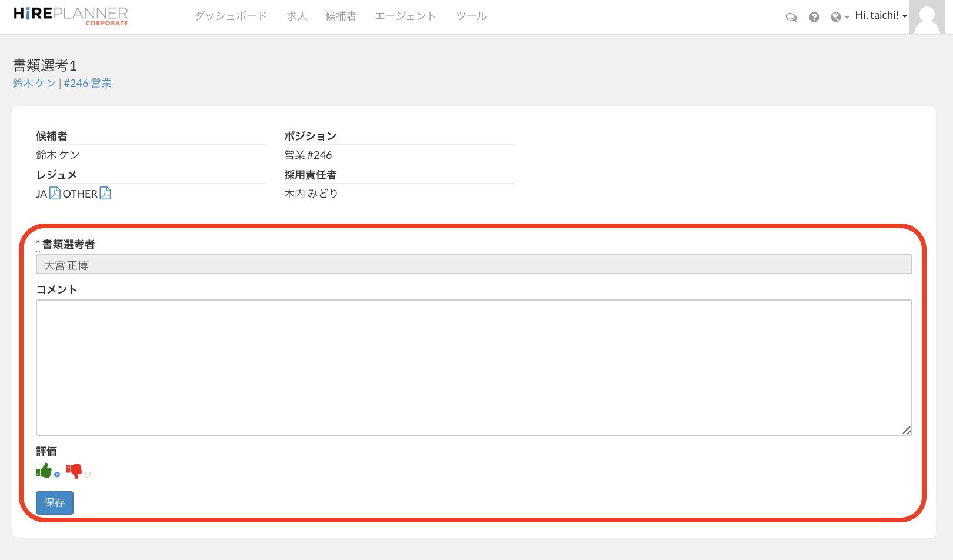
Task: Follow the 鈴木 ケン | #246 営業 link
Action: point(62,84)
